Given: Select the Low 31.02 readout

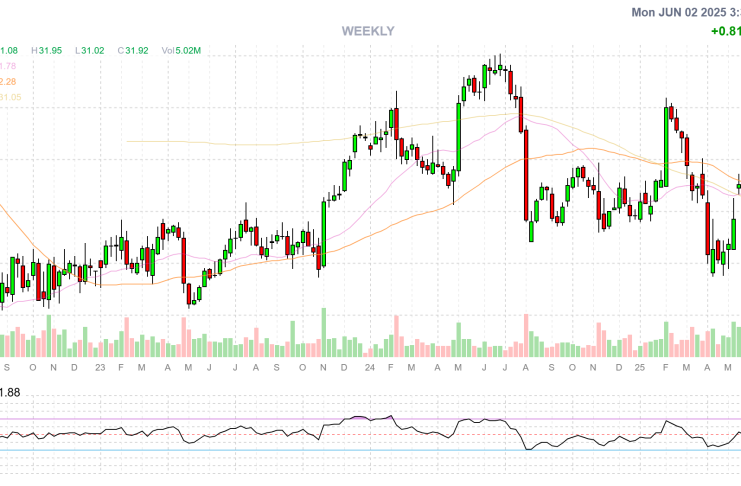Looking at the screenshot, I should (90, 50).
